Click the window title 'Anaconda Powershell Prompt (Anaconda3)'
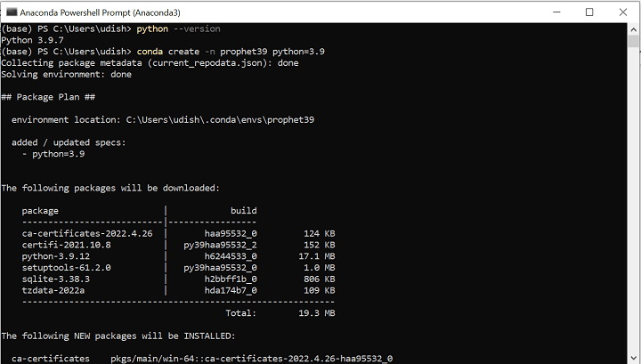The height and width of the screenshot is (364, 641). click(100, 12)
